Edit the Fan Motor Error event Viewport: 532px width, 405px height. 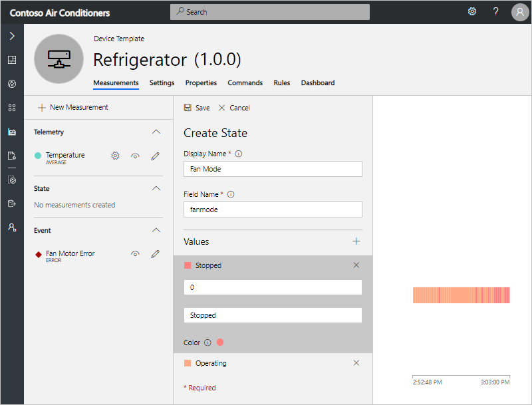pyautogui.click(x=155, y=254)
